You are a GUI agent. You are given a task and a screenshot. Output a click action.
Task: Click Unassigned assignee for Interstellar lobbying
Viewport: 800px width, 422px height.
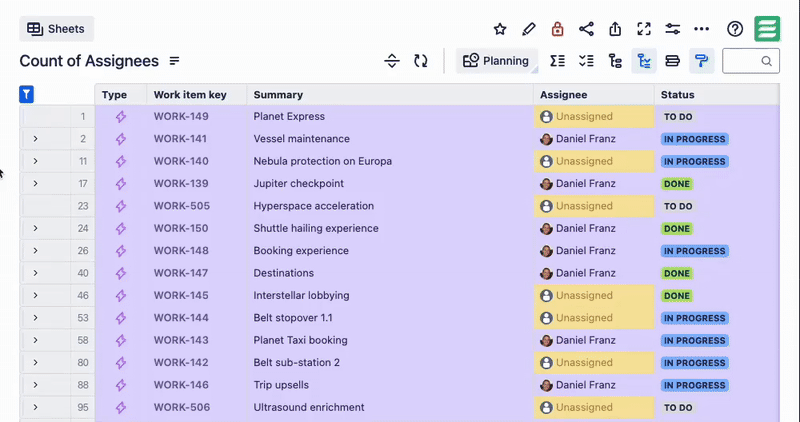[x=594, y=295]
